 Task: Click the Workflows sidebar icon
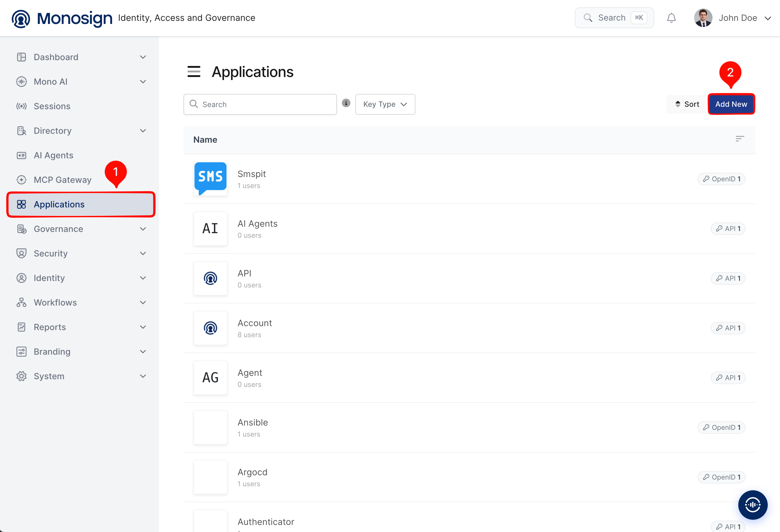click(21, 303)
